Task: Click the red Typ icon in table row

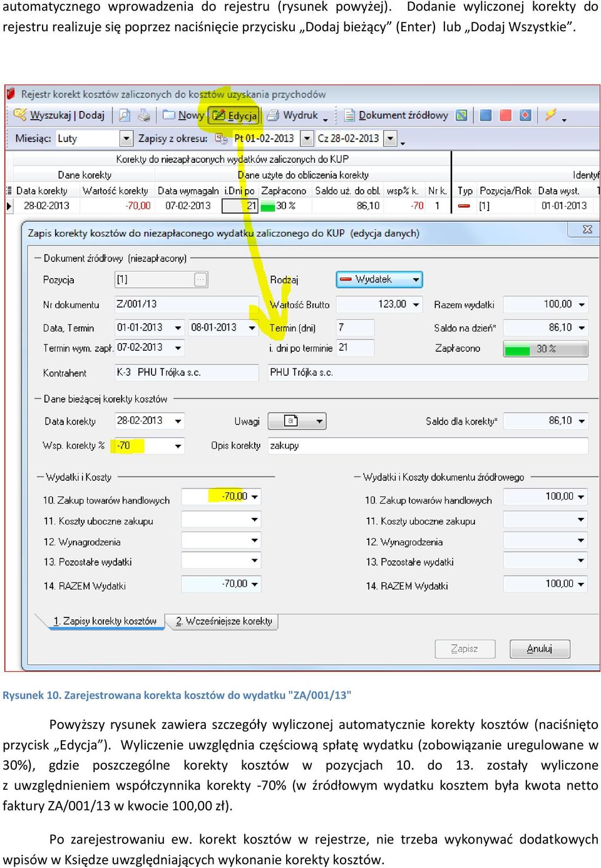Action: 464,205
